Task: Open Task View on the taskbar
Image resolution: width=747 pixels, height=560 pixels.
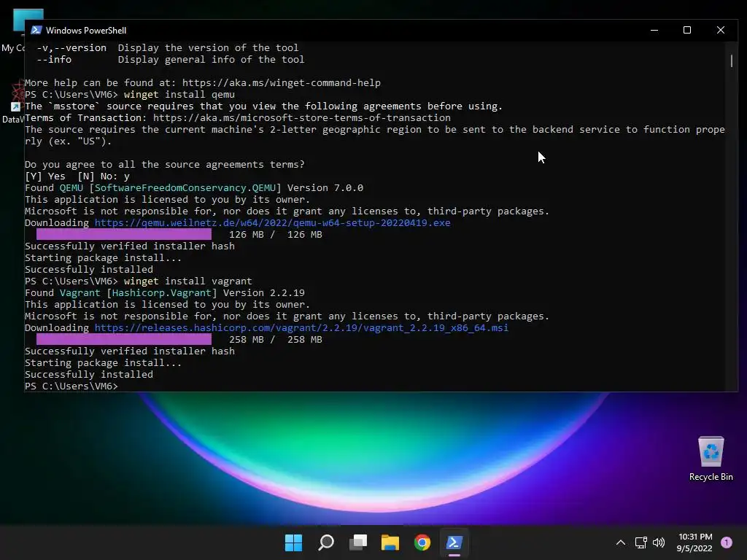Action: coord(358,542)
